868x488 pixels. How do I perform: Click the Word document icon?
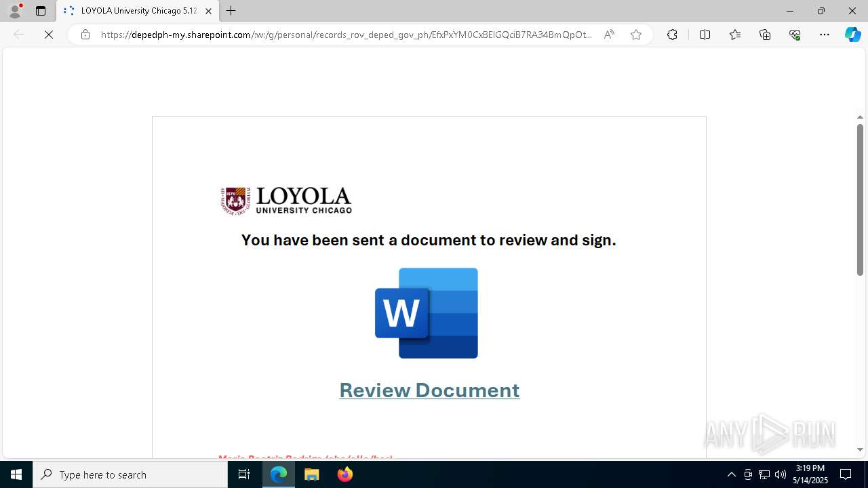click(x=427, y=313)
